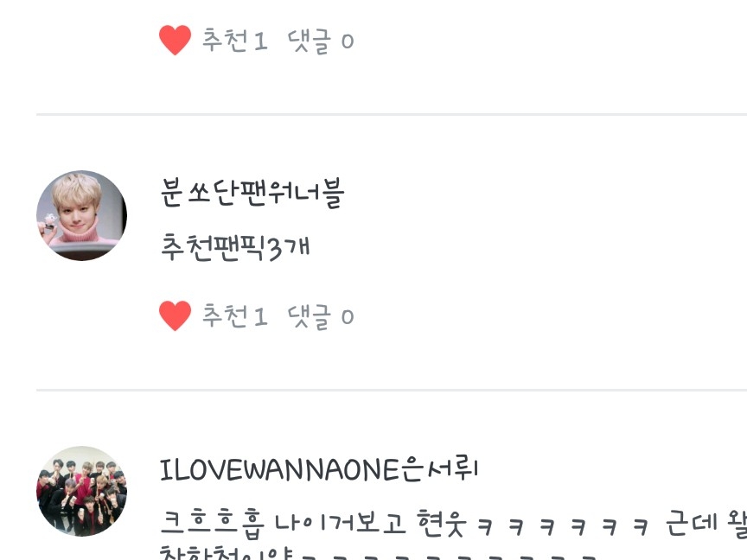Open the 분쏘단팬워너블 username profile
This screenshot has height=560, width=747.
pos(252,193)
